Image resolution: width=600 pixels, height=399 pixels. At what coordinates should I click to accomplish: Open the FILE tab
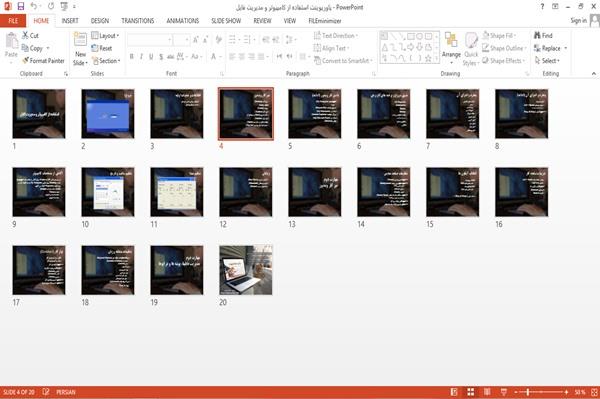(13, 21)
